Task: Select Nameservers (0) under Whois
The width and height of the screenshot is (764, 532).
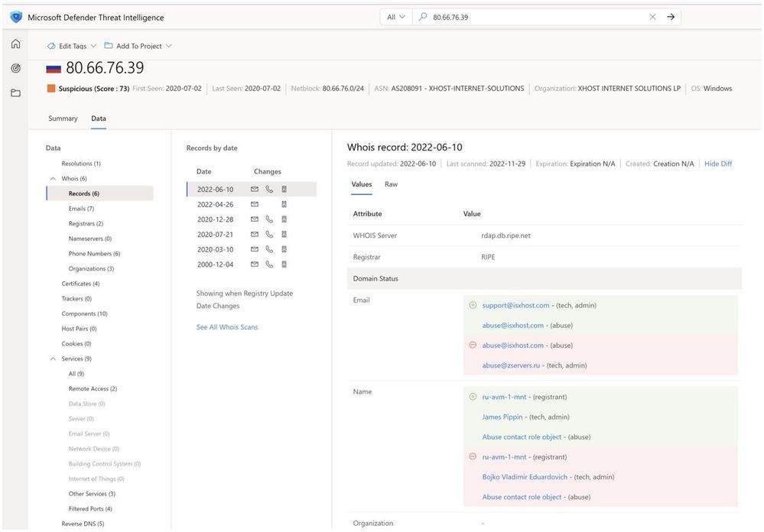Action: click(90, 238)
